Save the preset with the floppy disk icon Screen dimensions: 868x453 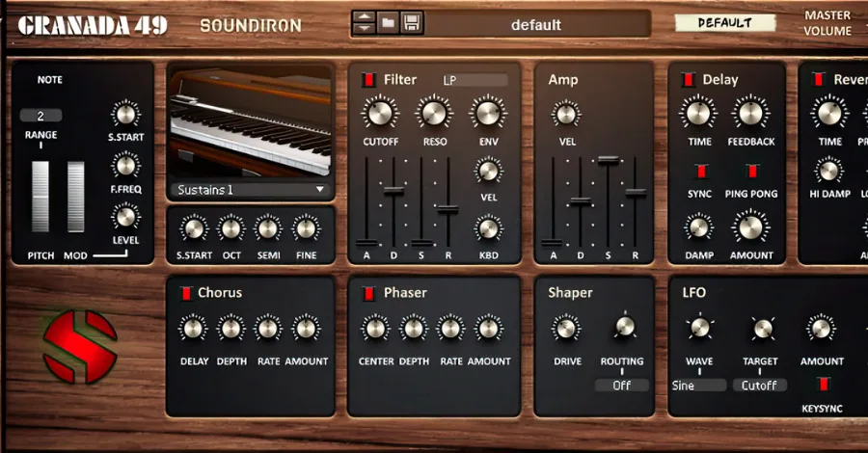[412, 24]
